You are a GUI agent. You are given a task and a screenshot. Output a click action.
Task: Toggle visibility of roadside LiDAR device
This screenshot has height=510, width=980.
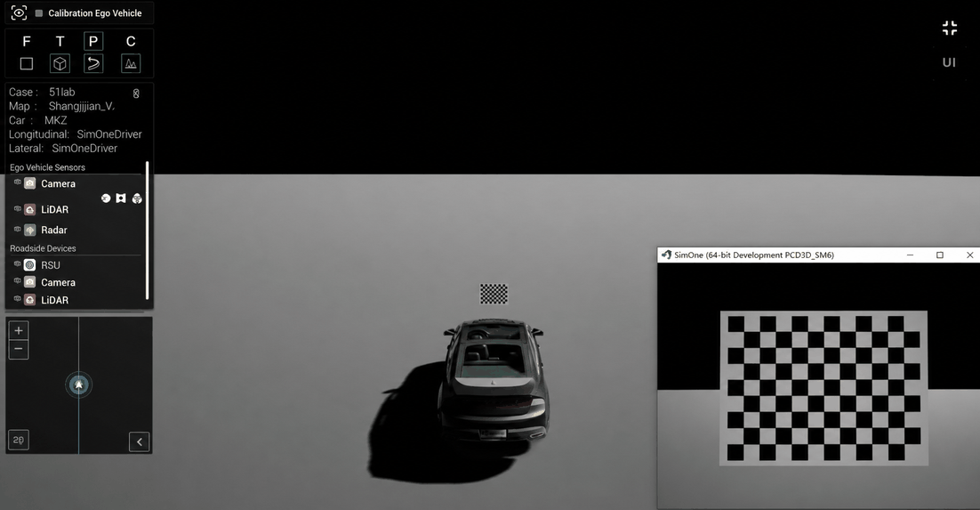pos(18,299)
